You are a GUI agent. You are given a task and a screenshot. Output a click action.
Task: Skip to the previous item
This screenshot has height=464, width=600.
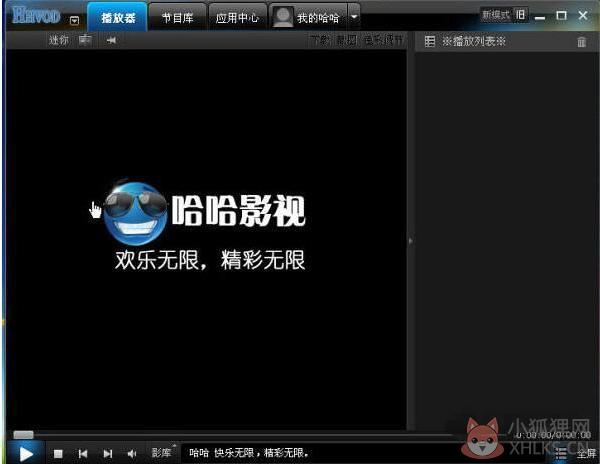click(x=83, y=454)
